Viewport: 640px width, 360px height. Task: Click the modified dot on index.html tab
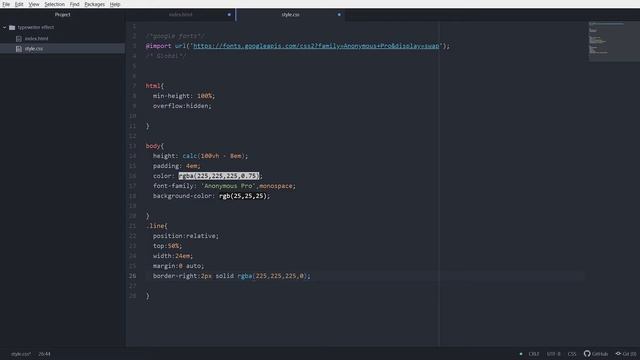point(229,15)
